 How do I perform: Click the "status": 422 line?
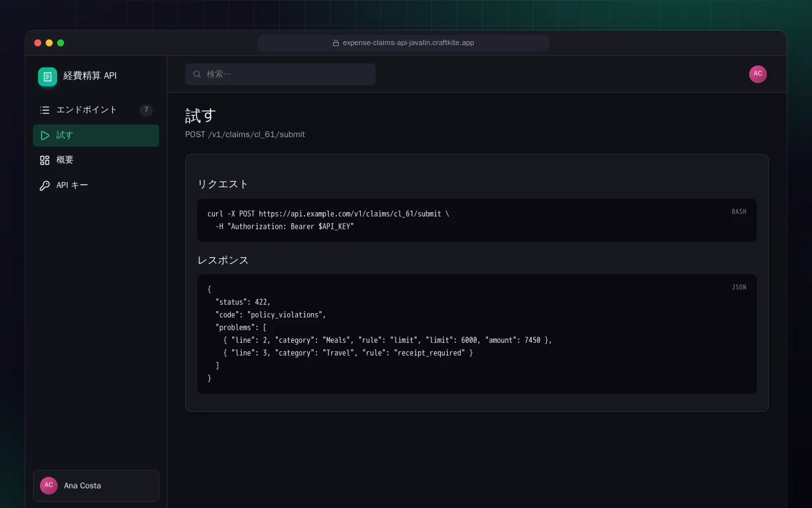243,302
